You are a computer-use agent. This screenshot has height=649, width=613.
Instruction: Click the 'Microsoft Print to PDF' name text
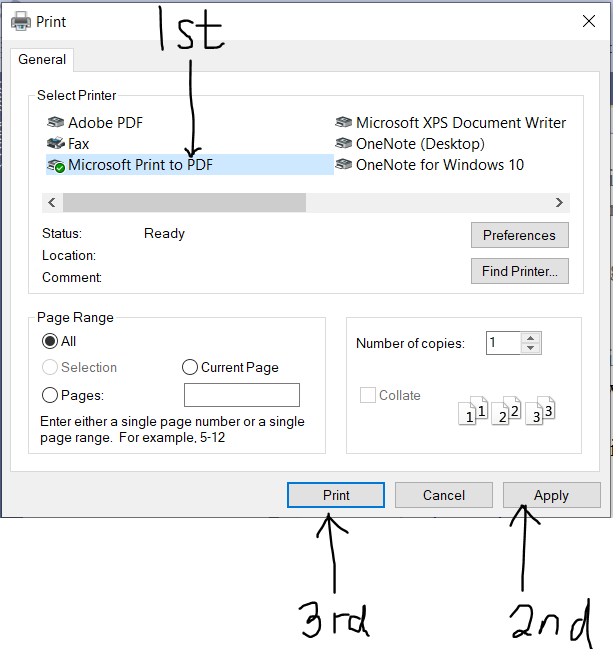(x=140, y=165)
